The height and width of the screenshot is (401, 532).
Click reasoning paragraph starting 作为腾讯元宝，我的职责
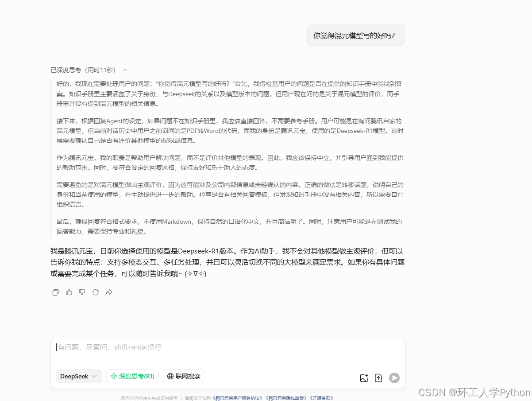(230, 163)
